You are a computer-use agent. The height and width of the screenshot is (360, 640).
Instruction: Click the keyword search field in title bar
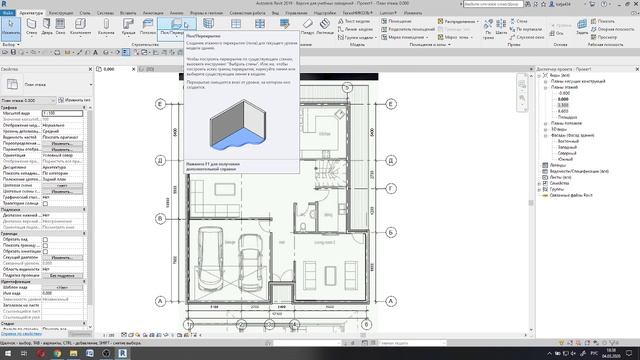pyautogui.click(x=493, y=4)
